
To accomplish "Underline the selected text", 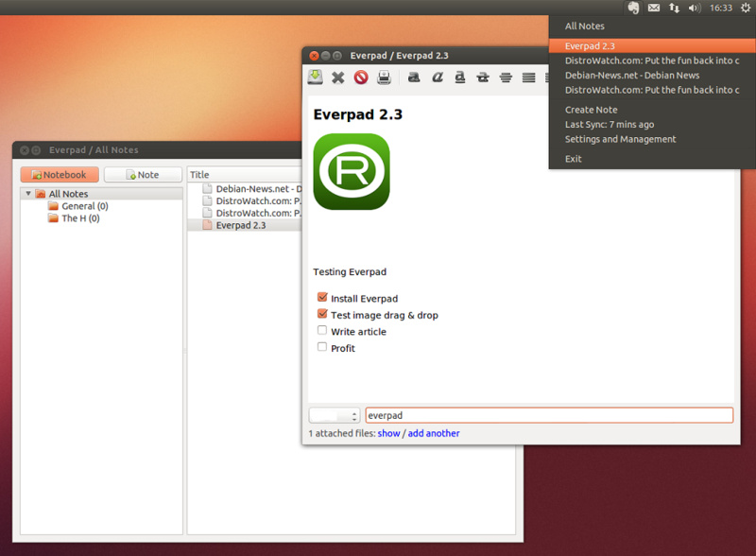I will (460, 78).
